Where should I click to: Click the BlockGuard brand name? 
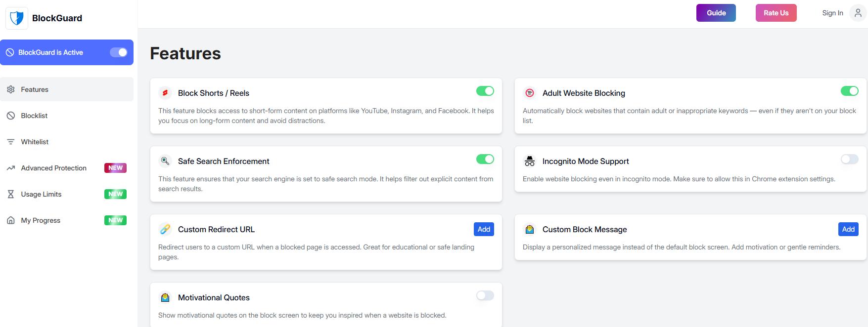coord(57,18)
